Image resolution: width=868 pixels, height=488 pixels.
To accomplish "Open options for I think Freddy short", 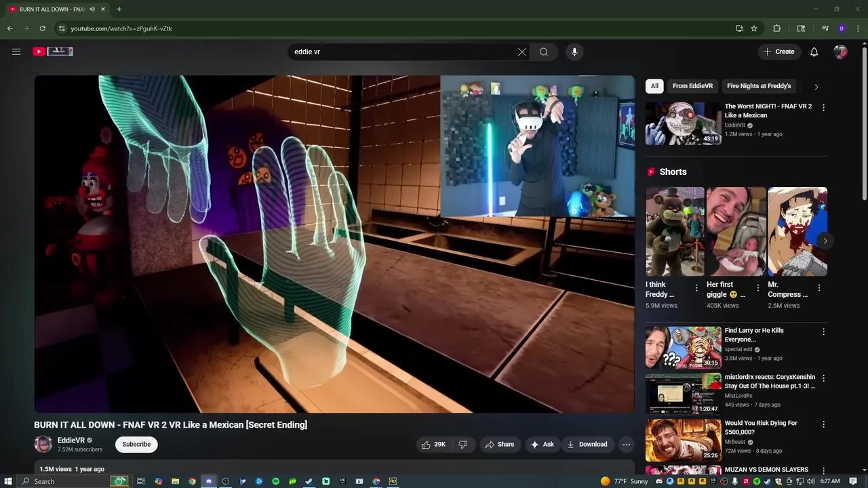I will click(696, 288).
